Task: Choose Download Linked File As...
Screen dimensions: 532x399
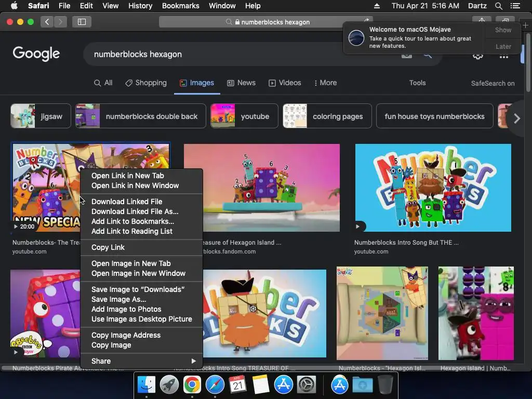Action: click(141, 211)
